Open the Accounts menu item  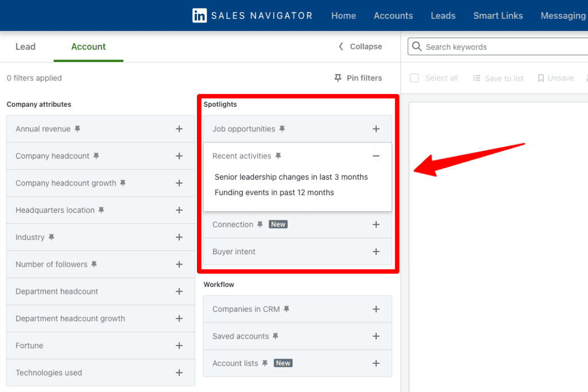(x=393, y=15)
